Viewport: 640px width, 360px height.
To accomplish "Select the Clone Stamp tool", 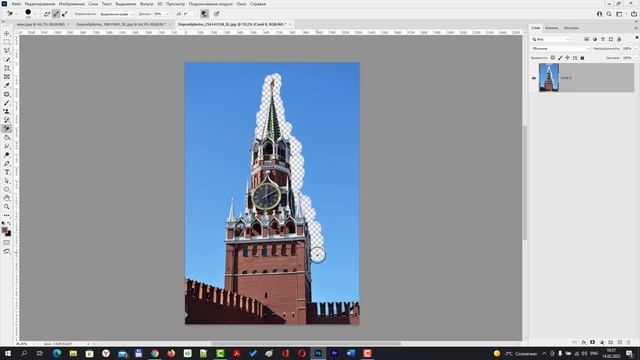I will [x=7, y=111].
